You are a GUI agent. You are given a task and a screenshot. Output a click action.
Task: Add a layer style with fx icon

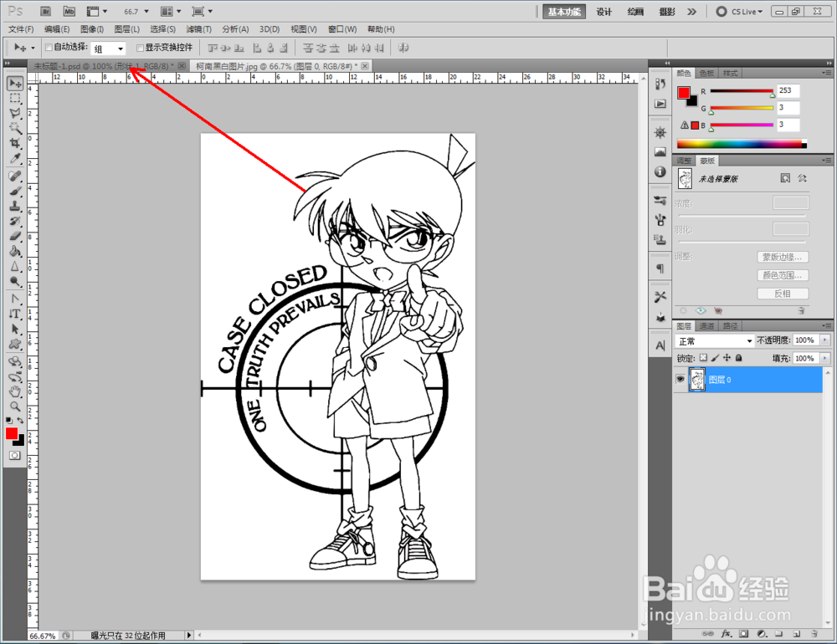[x=726, y=633]
